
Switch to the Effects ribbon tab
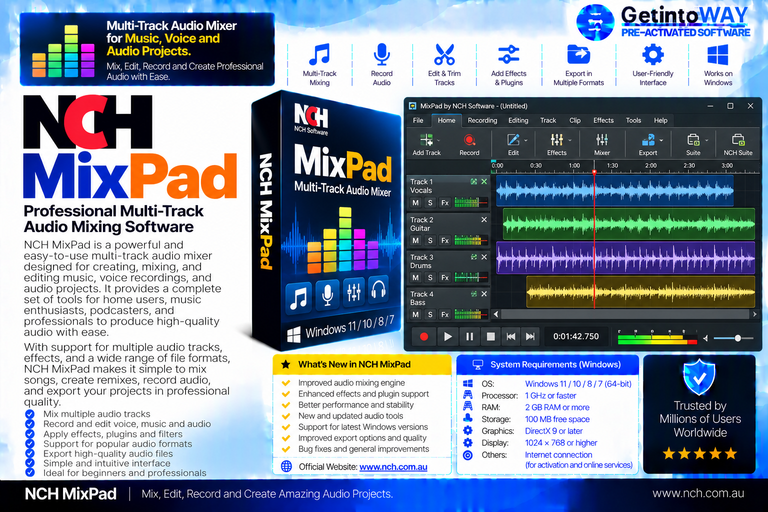pos(603,121)
